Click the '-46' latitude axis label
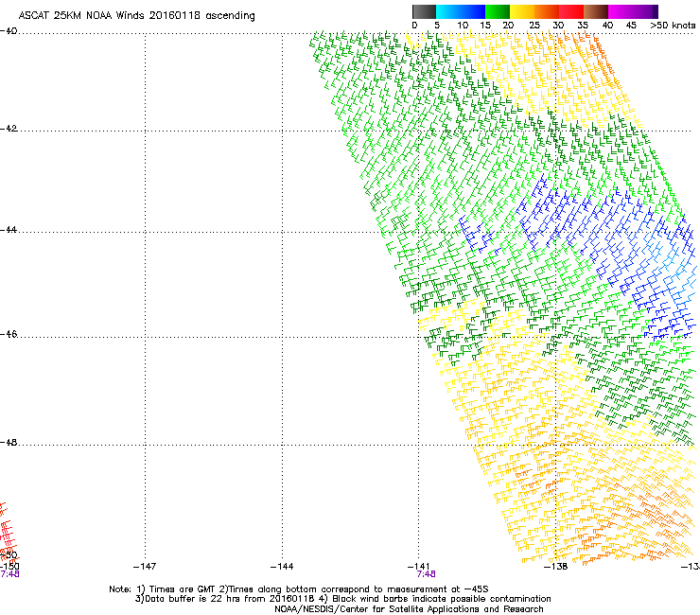 tap(9, 334)
